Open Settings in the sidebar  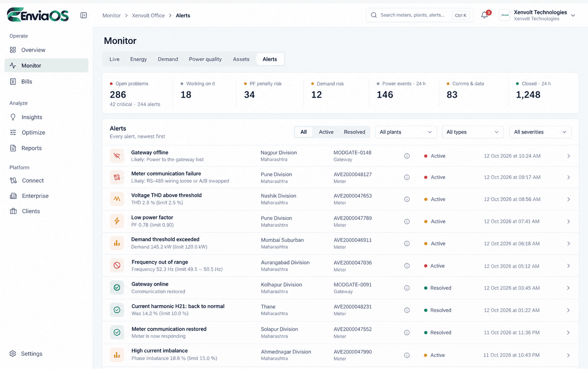click(x=46, y=354)
